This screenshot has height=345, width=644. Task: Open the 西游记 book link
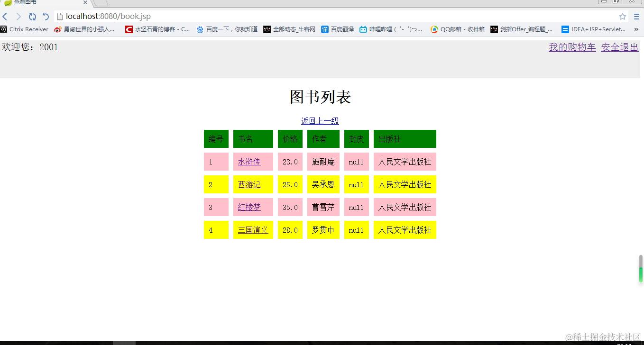click(248, 184)
